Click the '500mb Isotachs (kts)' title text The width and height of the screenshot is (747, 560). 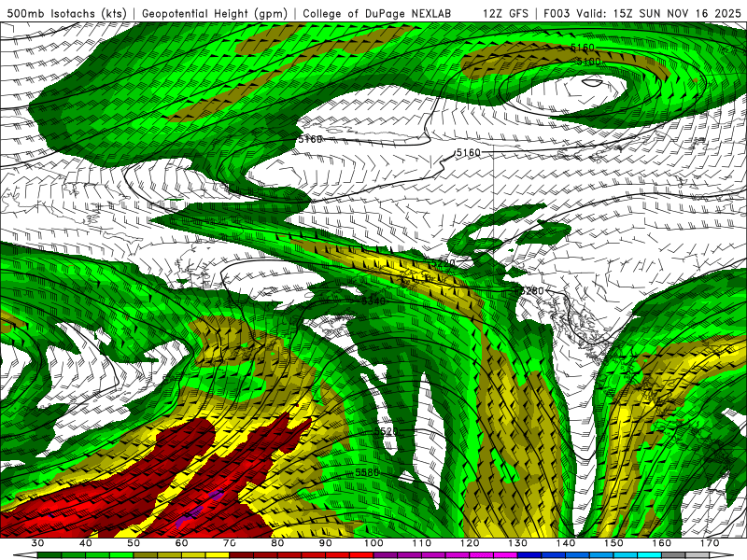66,14
